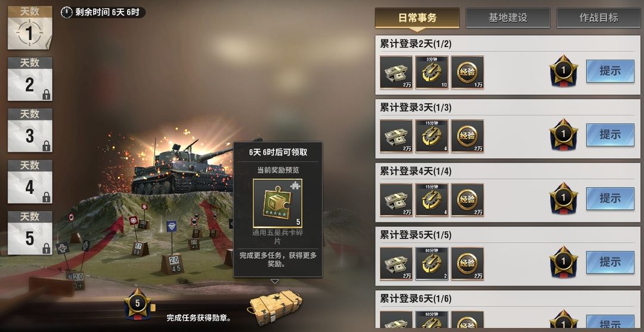The image size is (644, 332).
Task: Select locked 天数 2 calendar day
Action: tap(30, 79)
